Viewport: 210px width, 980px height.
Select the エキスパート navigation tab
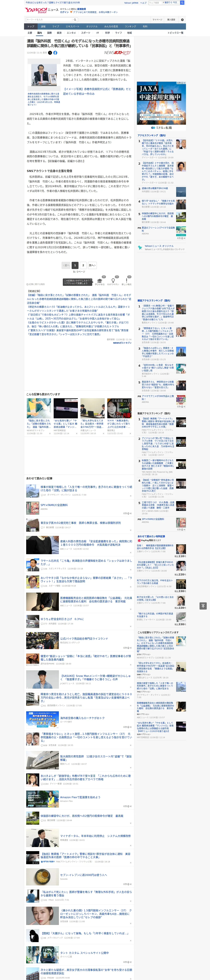tap(72, 27)
